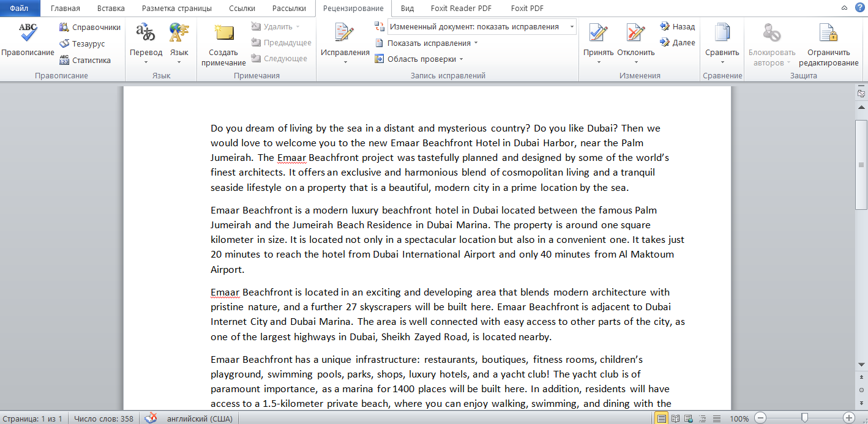Switch to the Главная tab
Image resolution: width=868 pixels, height=424 pixels.
pos(65,9)
